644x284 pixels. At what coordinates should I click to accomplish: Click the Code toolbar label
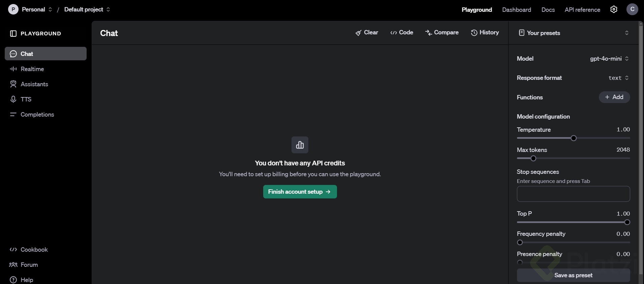point(406,32)
